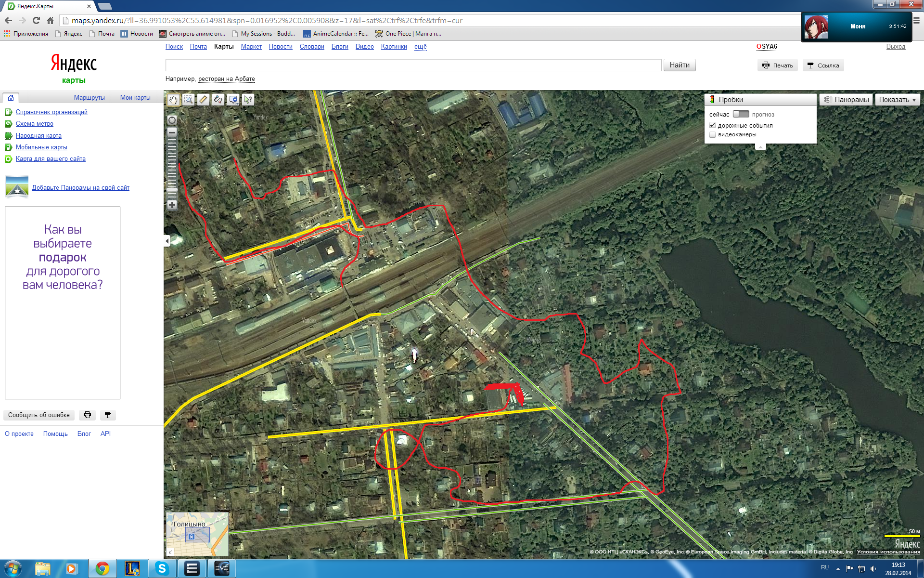Click the map zoom slider handle
The height and width of the screenshot is (578, 924).
coord(172,190)
